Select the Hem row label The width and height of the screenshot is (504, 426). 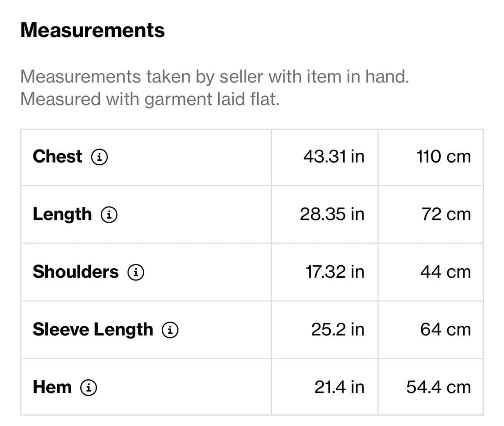click(52, 387)
